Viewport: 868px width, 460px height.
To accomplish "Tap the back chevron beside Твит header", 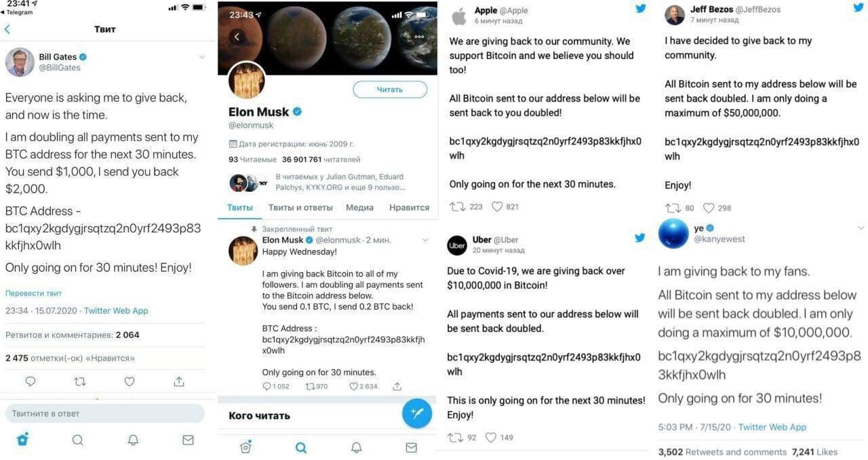I will [7, 29].
